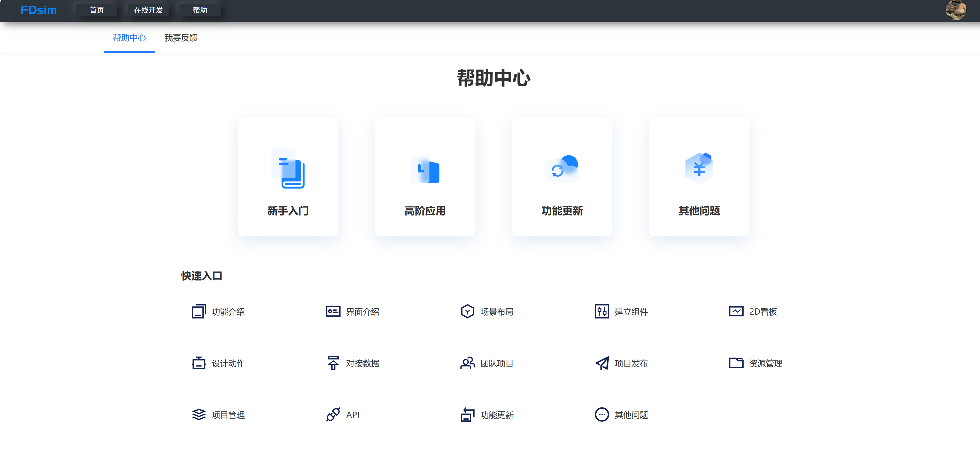Click the 对接数据 upload icon
Screen dimensions: 980x463
[333, 363]
